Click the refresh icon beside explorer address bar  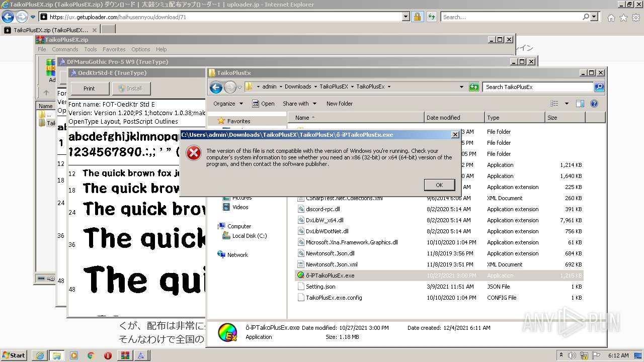point(474,87)
